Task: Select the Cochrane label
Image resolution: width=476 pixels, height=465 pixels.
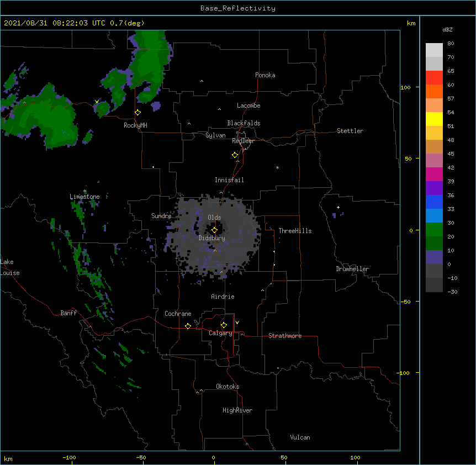Action: coord(178,314)
